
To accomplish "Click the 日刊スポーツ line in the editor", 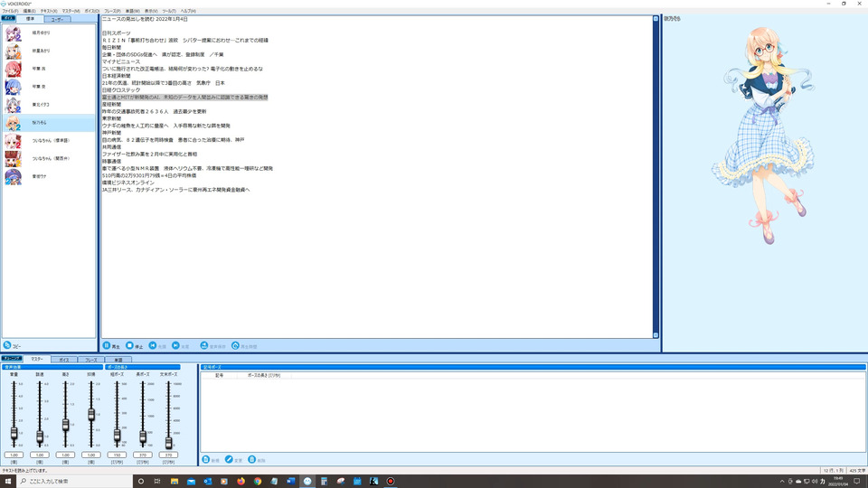I will click(x=117, y=33).
